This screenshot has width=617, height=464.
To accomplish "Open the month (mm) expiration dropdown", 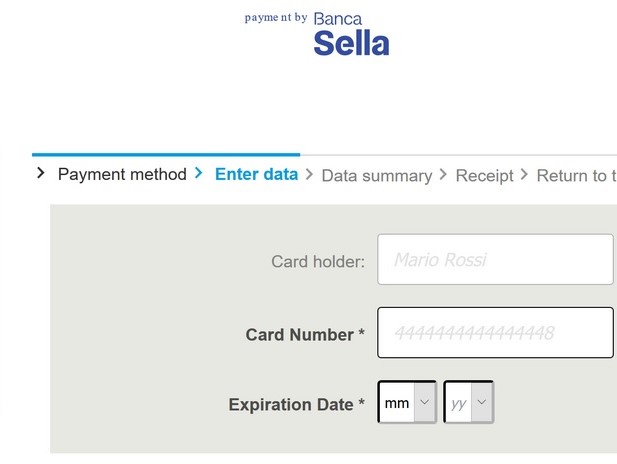I will coord(407,402).
